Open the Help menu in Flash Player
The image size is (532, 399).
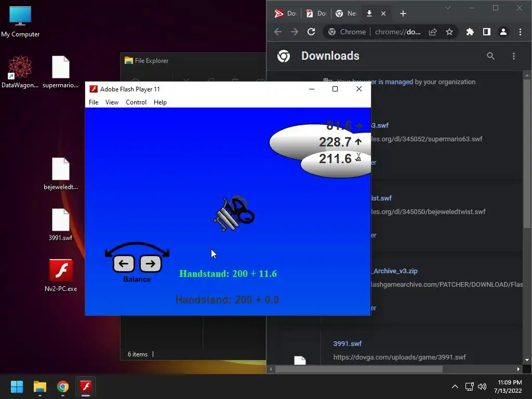point(160,102)
